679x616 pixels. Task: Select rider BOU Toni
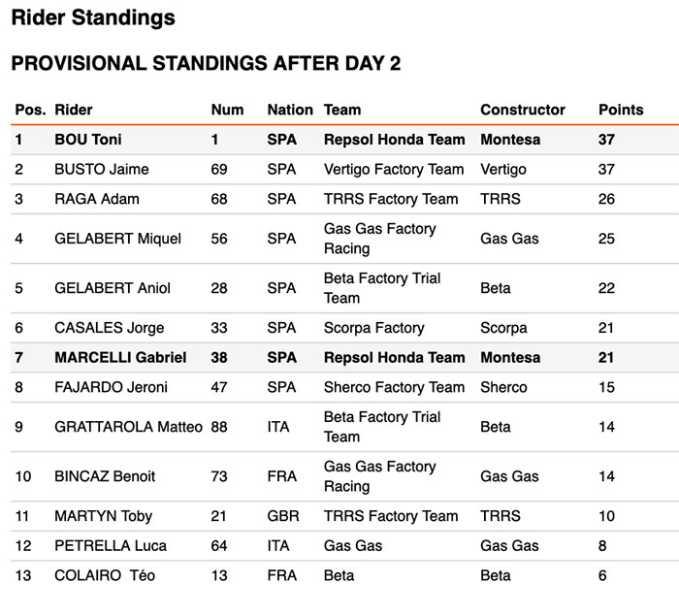coord(88,140)
